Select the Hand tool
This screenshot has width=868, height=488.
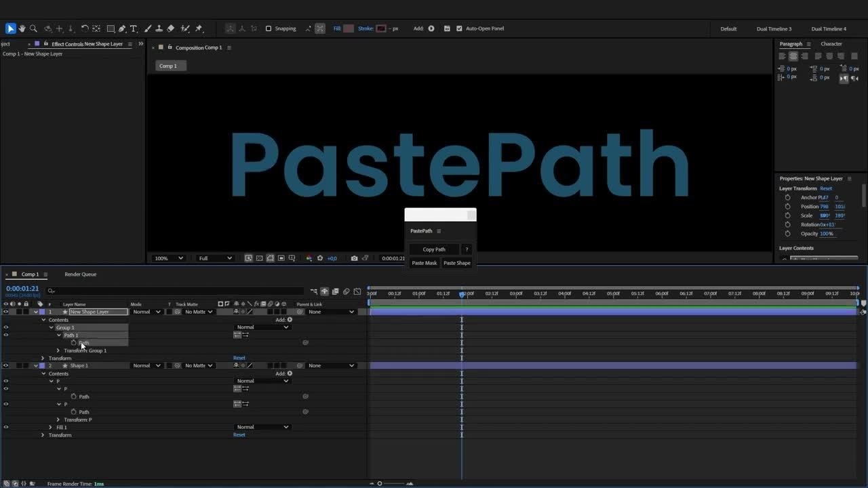click(x=22, y=28)
